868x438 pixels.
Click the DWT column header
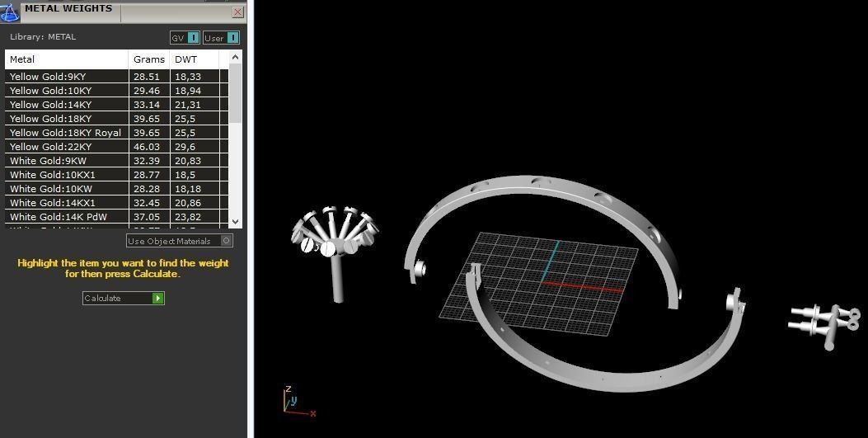pos(195,59)
